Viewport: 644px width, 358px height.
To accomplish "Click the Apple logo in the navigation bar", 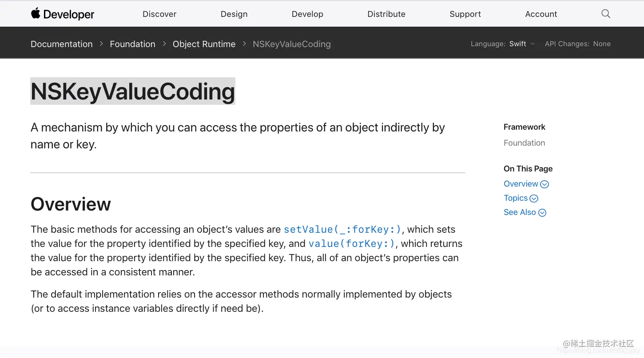I will coord(35,14).
